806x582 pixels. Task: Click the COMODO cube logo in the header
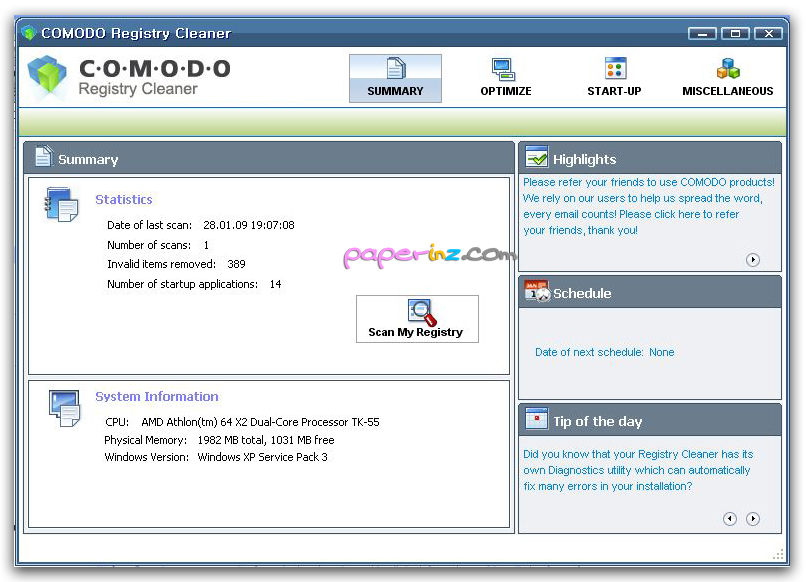(47, 77)
